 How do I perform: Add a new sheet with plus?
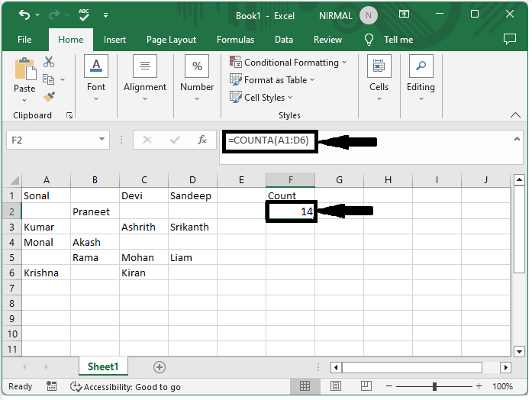tap(160, 367)
